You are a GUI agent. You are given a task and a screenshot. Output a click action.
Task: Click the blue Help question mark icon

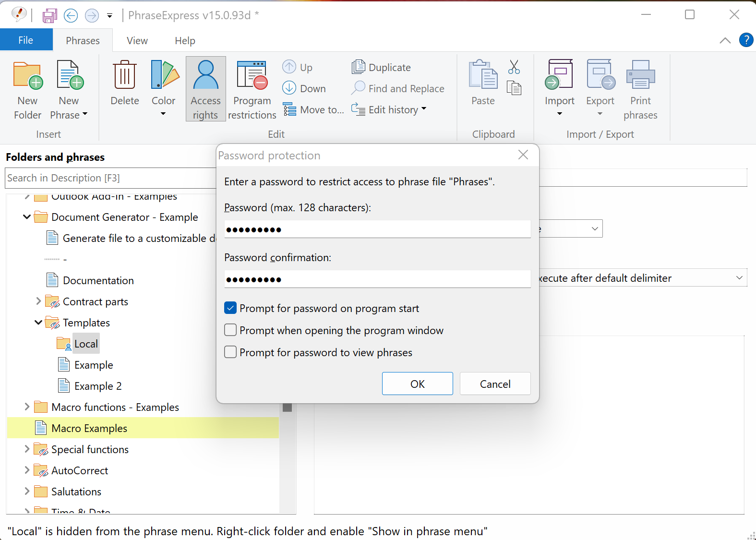[x=746, y=40]
